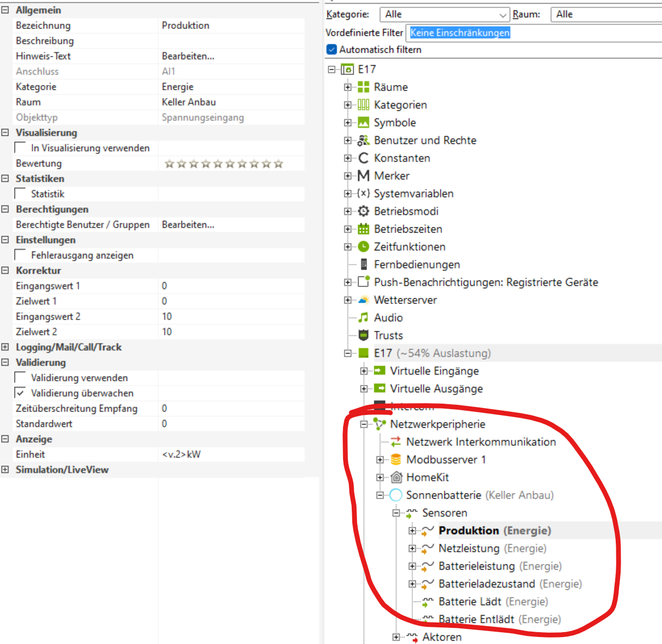
Task: Select the green E17 Miniserver icon
Action: (x=364, y=353)
